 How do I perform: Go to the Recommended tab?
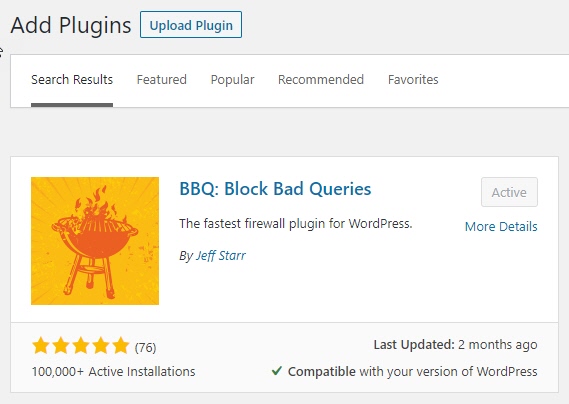coord(321,79)
